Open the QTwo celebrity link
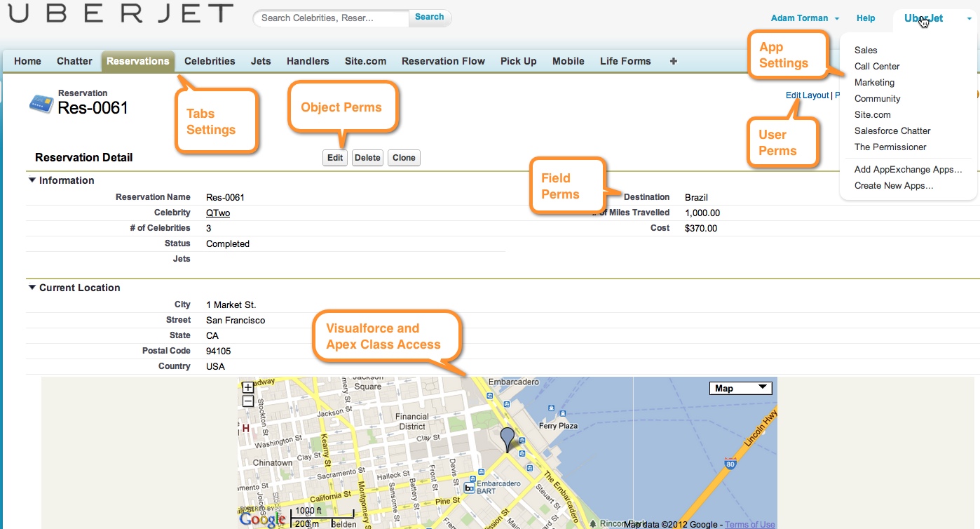The height and width of the screenshot is (529, 980). (218, 213)
